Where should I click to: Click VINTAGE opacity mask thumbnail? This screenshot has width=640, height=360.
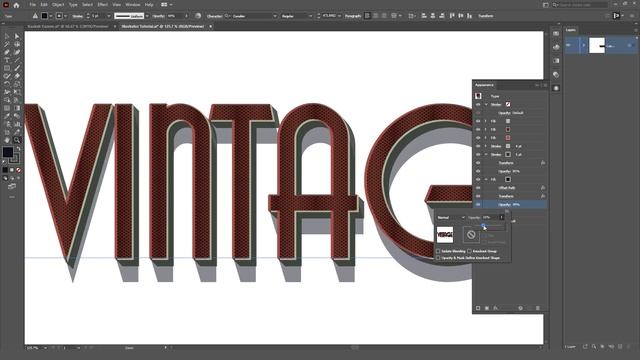pyautogui.click(x=445, y=235)
